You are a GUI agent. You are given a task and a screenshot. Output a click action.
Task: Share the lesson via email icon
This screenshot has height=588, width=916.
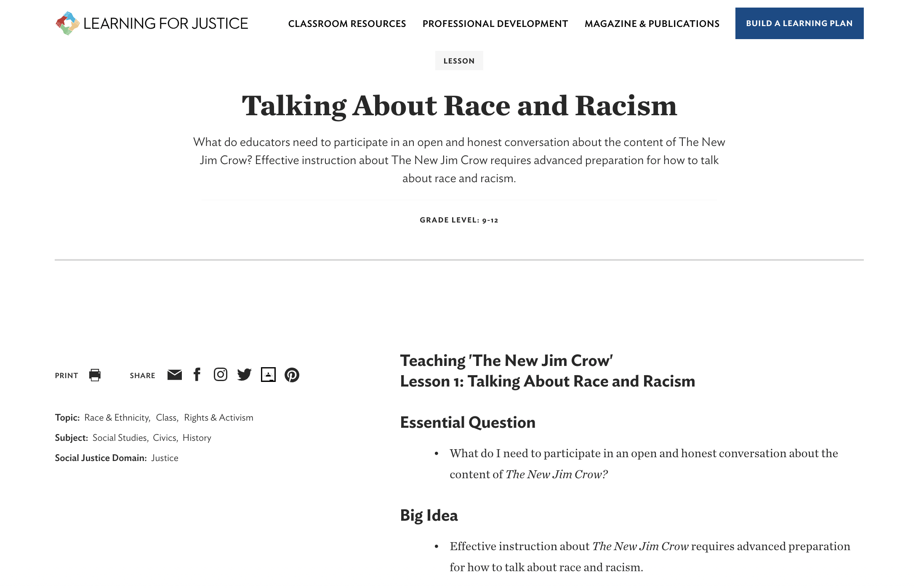pos(174,375)
